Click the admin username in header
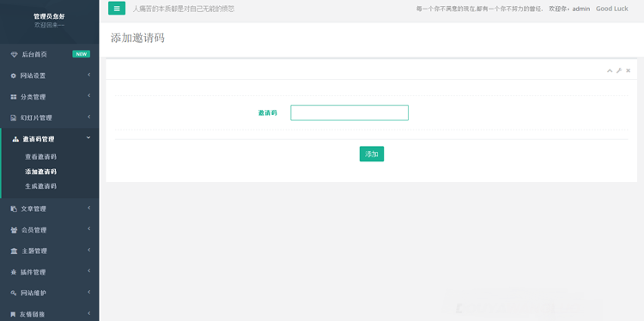Screen dimensions: 644x321 [581, 9]
